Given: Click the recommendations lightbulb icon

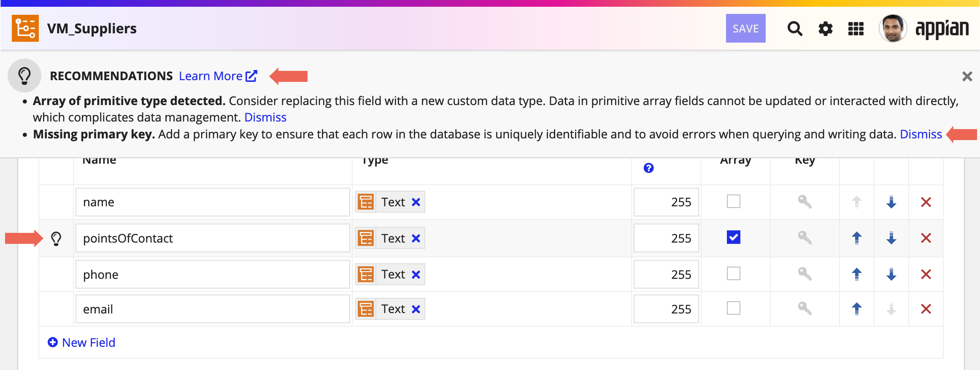Looking at the screenshot, I should point(24,76).
